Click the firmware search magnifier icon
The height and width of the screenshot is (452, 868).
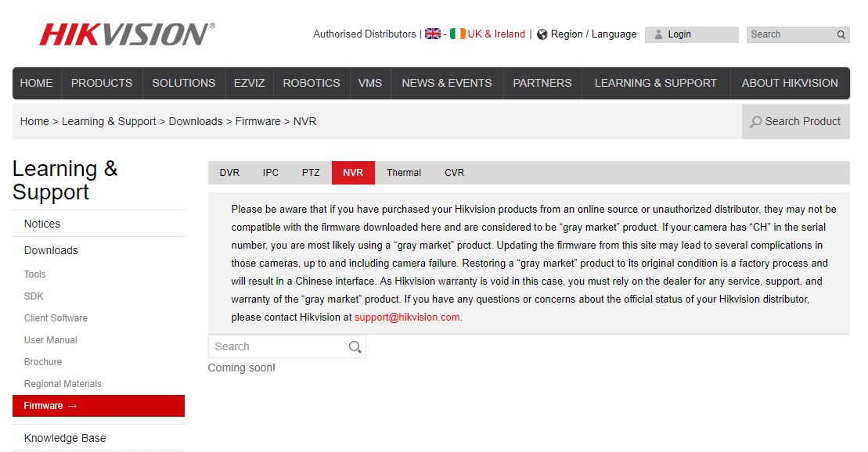pyautogui.click(x=355, y=346)
